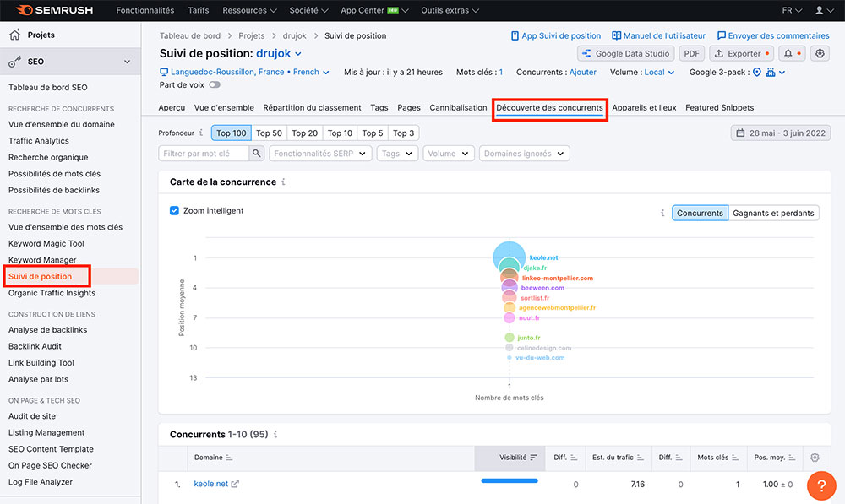Viewport: 845px width, 504px height.
Task: Click the Google 3-pack business icon
Action: (771, 72)
